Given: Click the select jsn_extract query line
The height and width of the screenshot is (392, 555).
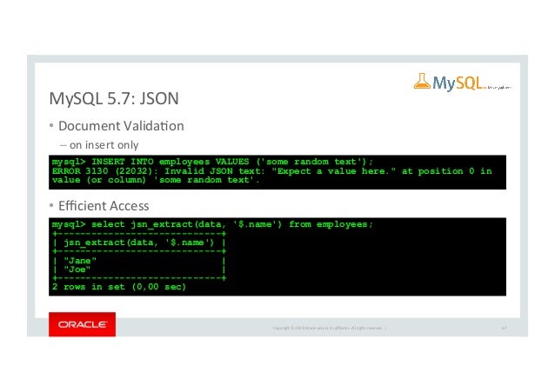Looking at the screenshot, I should tap(212, 224).
